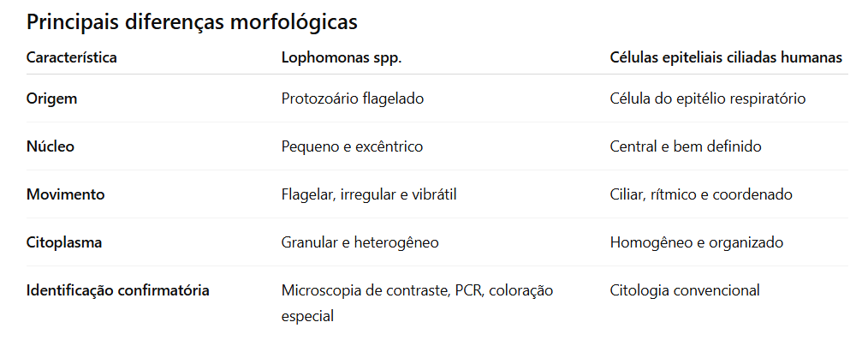The image size is (868, 352).
Task: Click the 'Citologia convencional' cell
Action: [685, 290]
